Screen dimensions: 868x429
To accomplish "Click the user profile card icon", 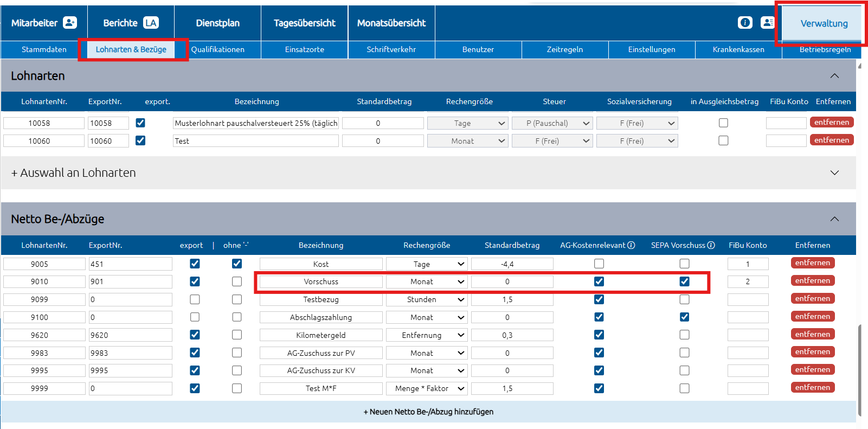I will pos(767,23).
